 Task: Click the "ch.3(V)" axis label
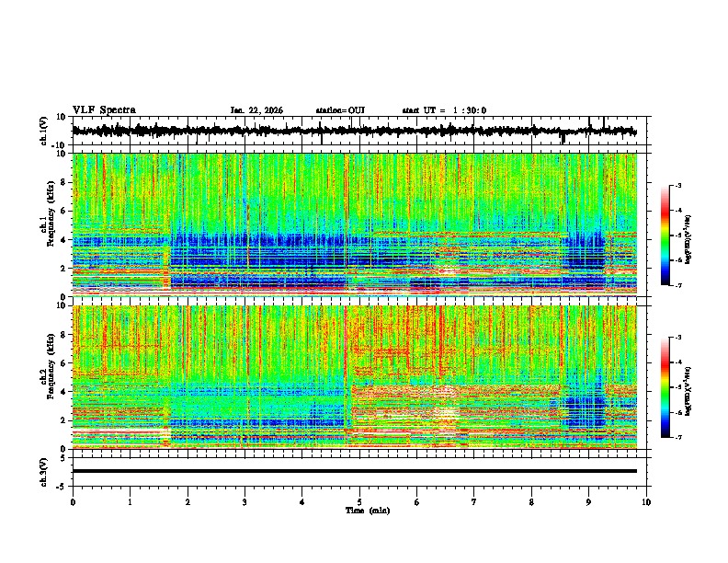tap(44, 472)
